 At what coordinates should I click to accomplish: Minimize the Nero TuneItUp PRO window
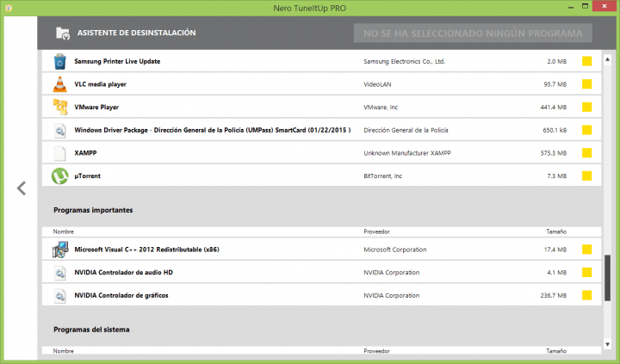(x=571, y=7)
